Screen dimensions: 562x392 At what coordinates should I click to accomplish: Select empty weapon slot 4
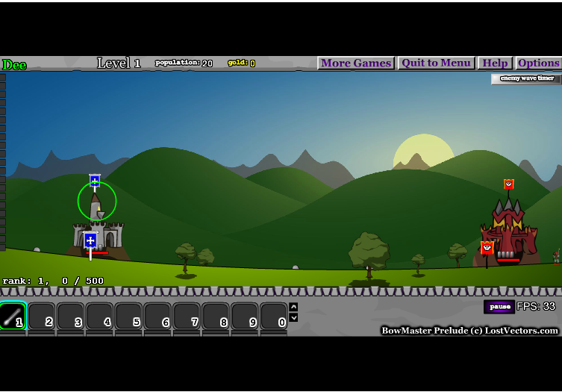100,316
